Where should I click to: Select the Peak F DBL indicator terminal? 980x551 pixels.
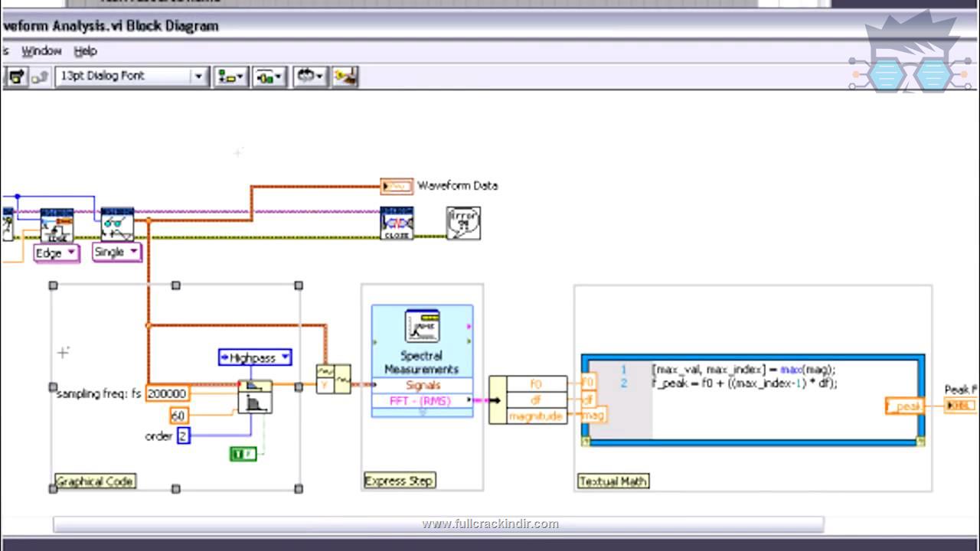coord(960,405)
